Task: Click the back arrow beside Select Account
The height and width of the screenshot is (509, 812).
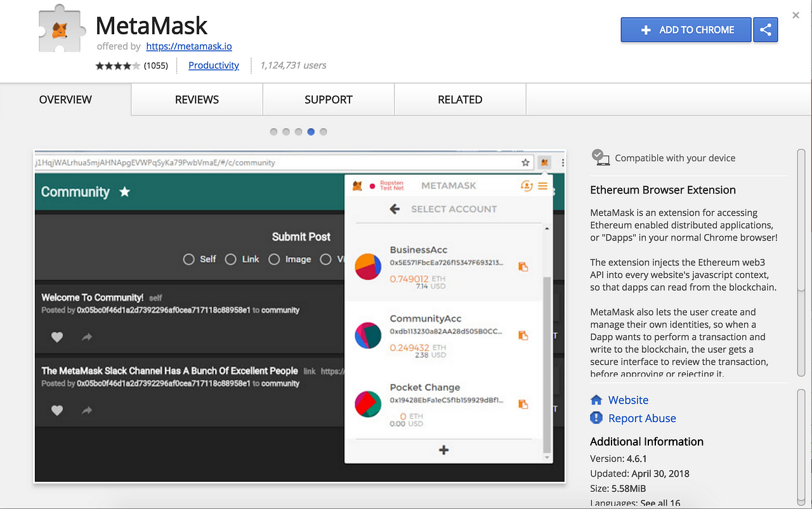Action: 395,209
